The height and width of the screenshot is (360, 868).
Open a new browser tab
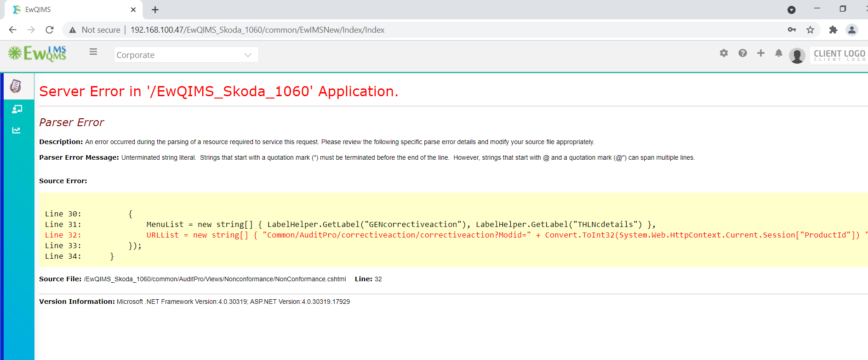[155, 9]
